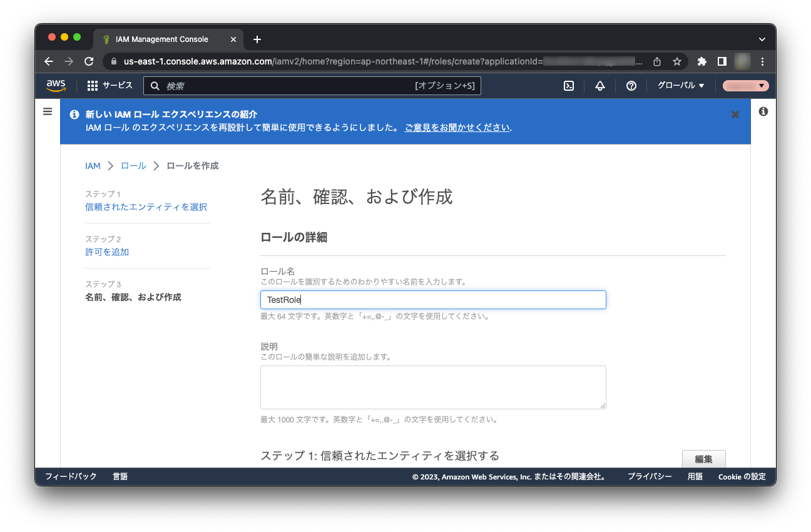Click the AWS logo home icon
This screenshot has width=811, height=532.
[56, 86]
